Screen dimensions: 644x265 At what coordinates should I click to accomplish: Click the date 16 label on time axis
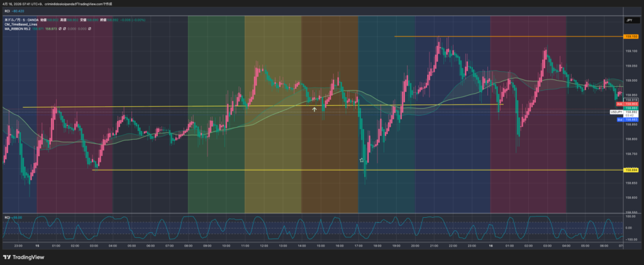[x=491, y=245]
